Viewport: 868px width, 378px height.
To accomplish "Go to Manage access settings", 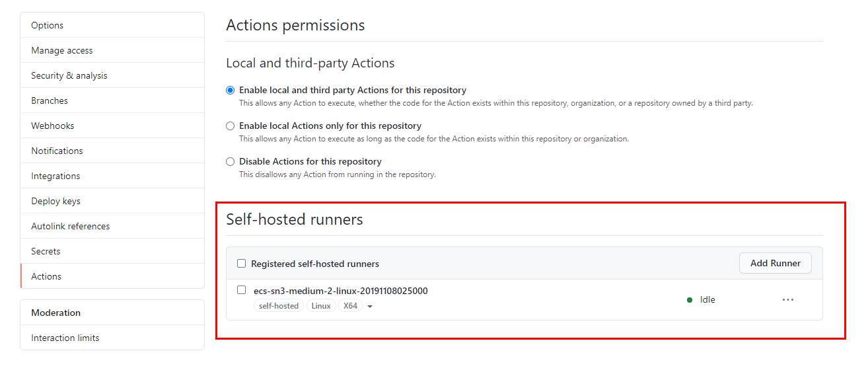I will point(62,50).
